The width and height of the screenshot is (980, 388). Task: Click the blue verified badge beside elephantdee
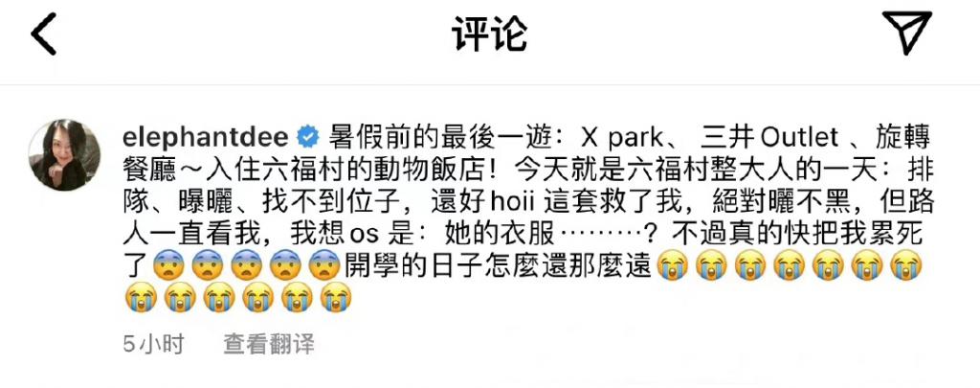coord(309,136)
